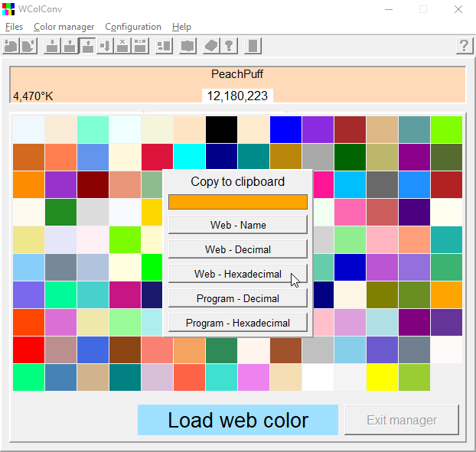Click the blank rectangle icon, last in toolbar group
The height and width of the screenshot is (452, 476).
[253, 45]
